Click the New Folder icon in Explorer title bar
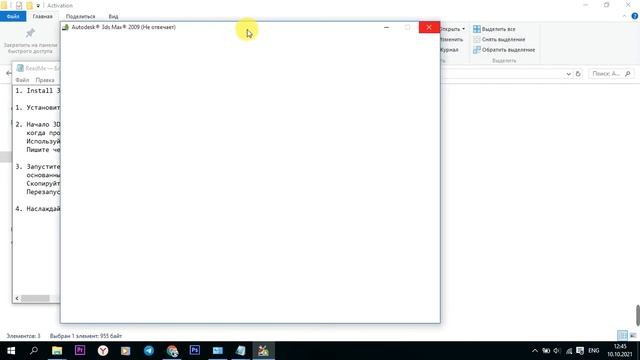The image size is (640, 360). pos(29,6)
